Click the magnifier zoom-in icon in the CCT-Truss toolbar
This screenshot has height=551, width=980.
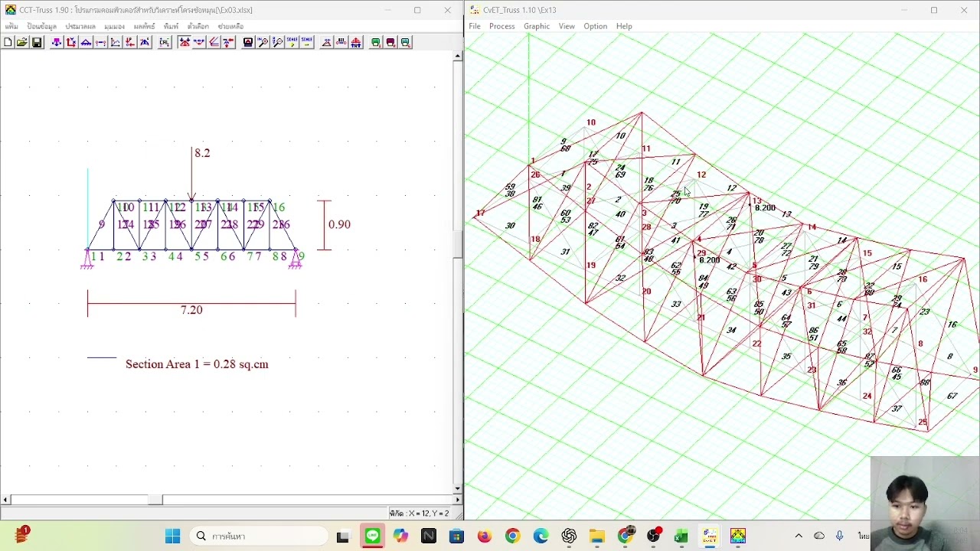(x=263, y=42)
